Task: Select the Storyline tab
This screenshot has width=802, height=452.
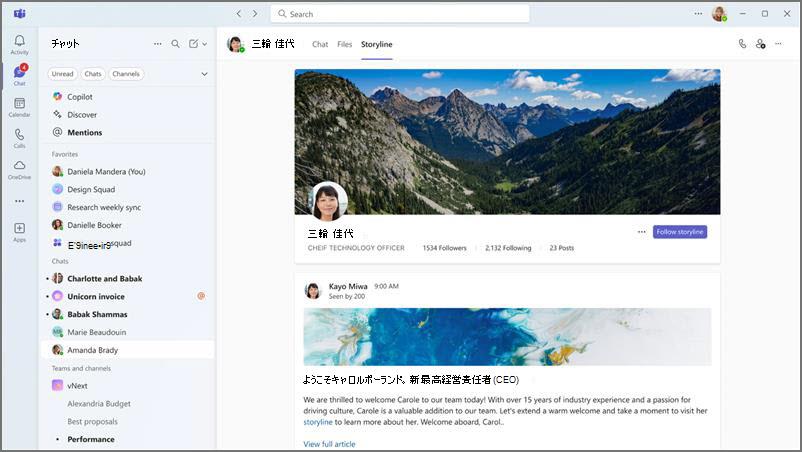Action: 376,44
